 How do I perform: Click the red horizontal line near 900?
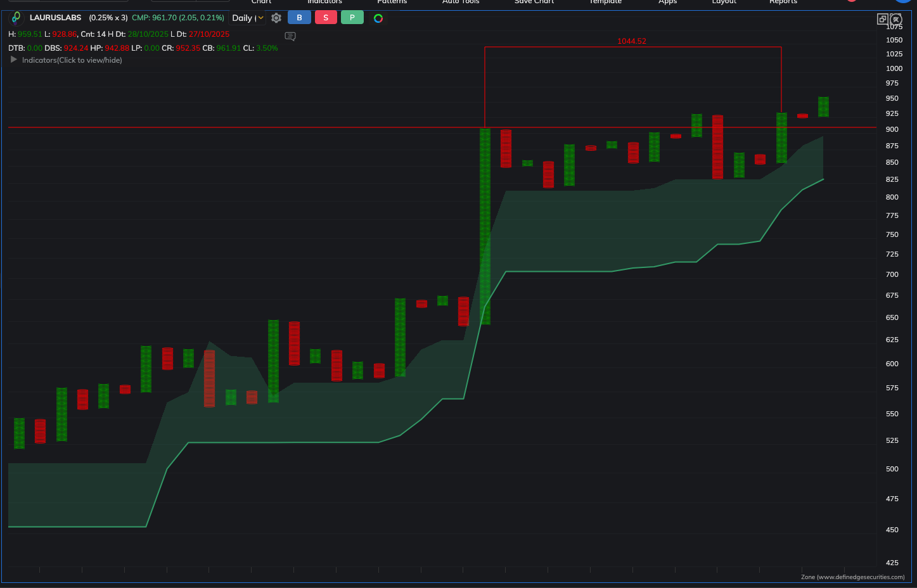click(x=253, y=127)
